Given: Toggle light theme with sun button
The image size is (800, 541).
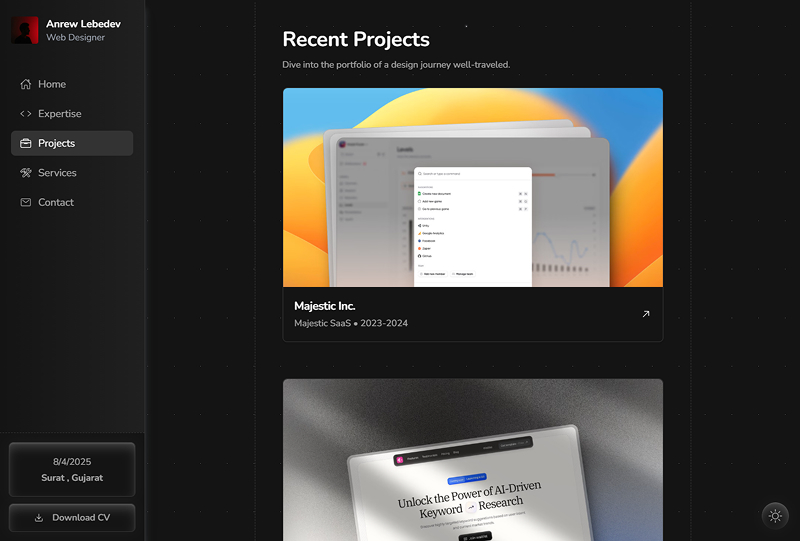Looking at the screenshot, I should (x=775, y=516).
